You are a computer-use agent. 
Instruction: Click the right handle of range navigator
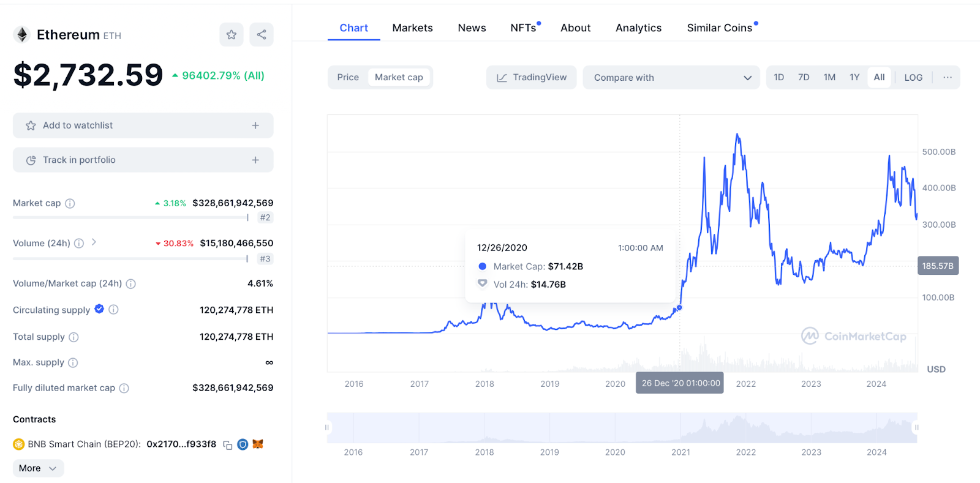click(917, 427)
